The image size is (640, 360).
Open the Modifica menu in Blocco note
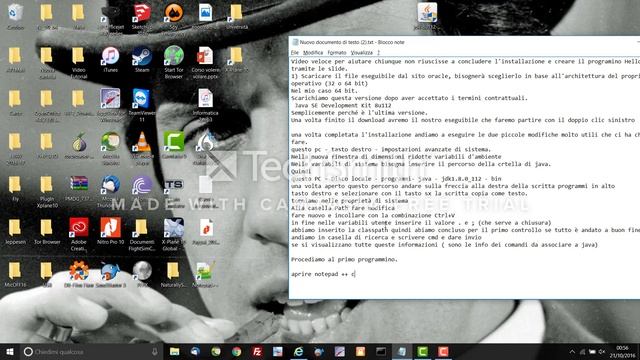(x=313, y=53)
